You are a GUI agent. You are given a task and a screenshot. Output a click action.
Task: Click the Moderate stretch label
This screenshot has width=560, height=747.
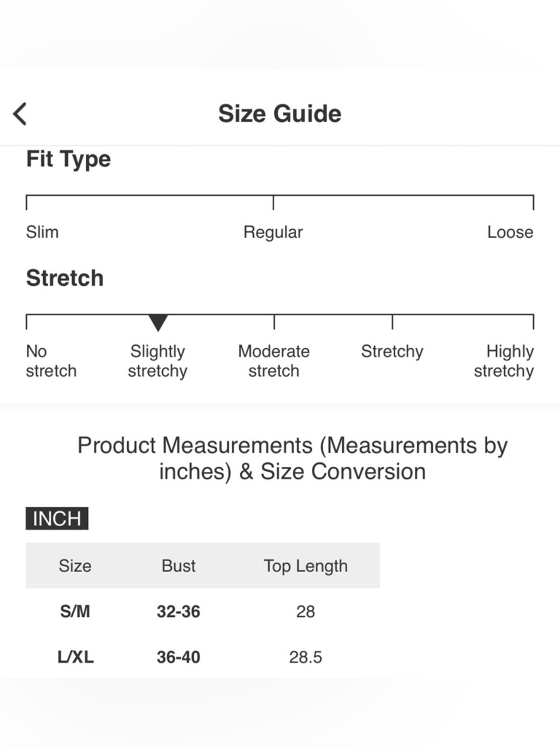[x=274, y=361]
